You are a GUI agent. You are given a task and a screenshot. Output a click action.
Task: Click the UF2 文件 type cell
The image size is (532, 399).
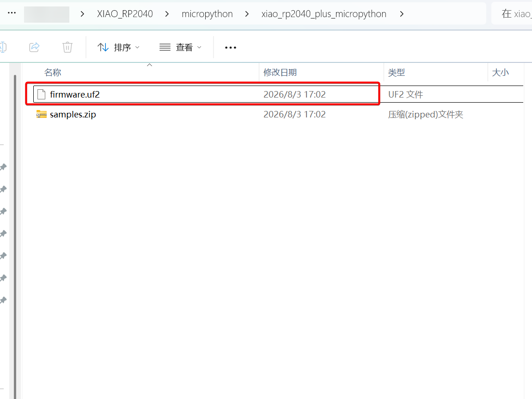coord(405,94)
